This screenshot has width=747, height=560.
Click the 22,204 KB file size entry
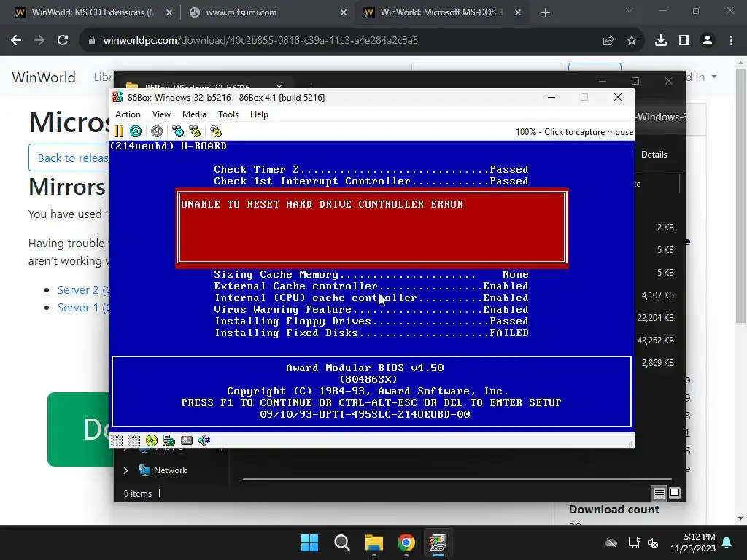tap(656, 318)
